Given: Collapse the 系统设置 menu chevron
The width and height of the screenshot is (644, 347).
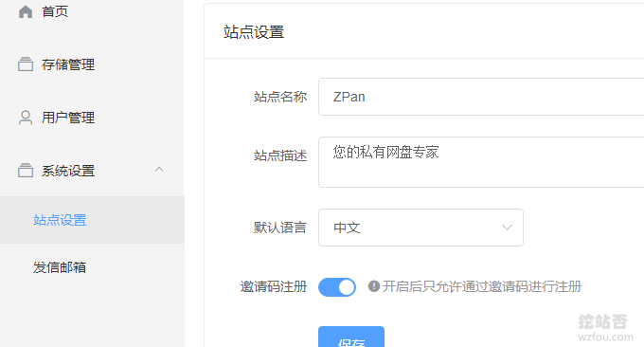Looking at the screenshot, I should tap(159, 170).
